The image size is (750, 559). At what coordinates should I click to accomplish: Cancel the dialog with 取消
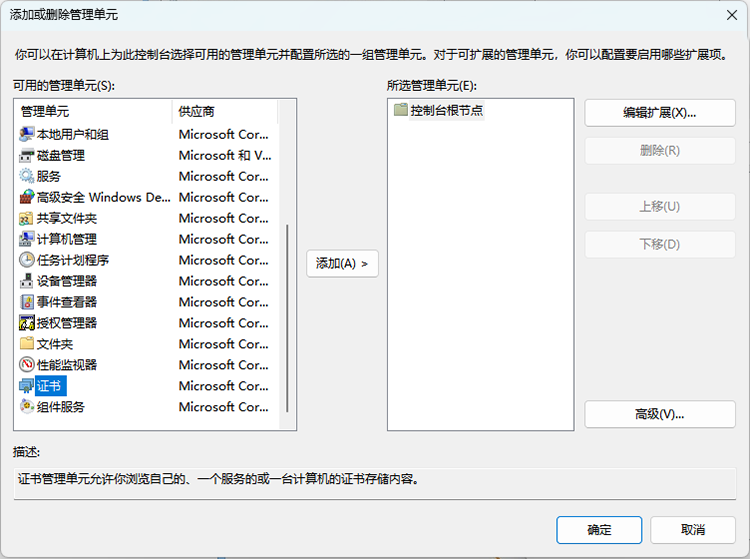coord(693,530)
